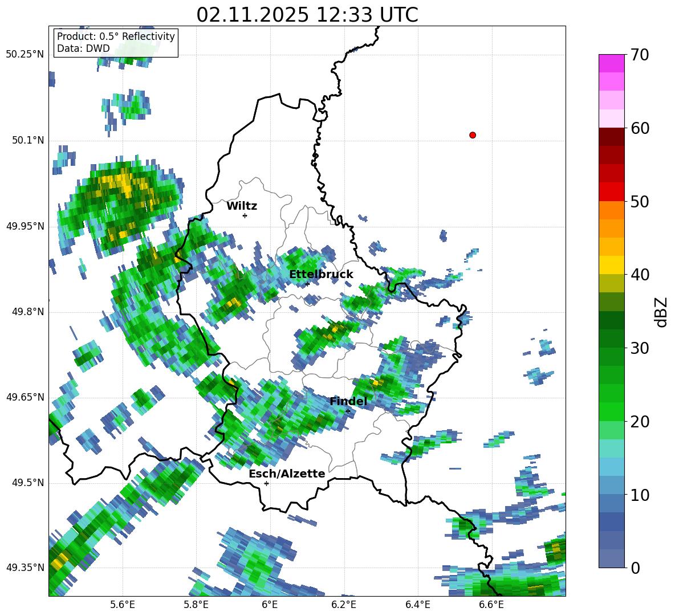Click the 50.25°N latitude label

[x=25, y=55]
